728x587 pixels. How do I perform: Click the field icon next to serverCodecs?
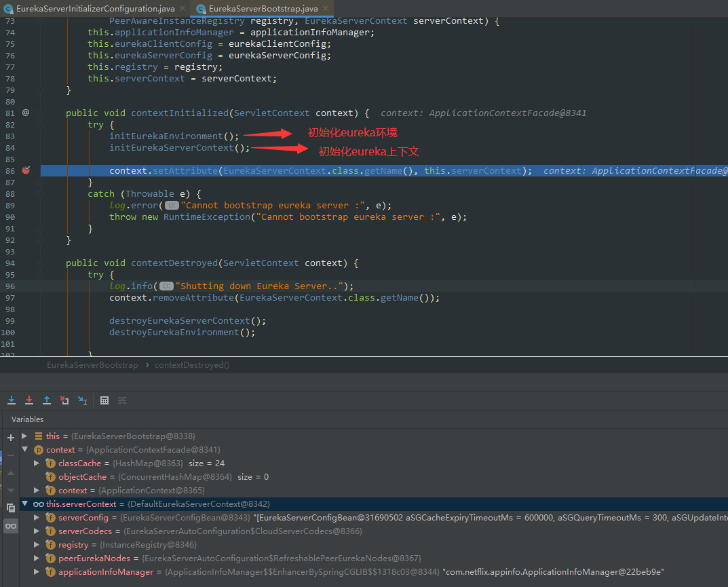point(51,531)
